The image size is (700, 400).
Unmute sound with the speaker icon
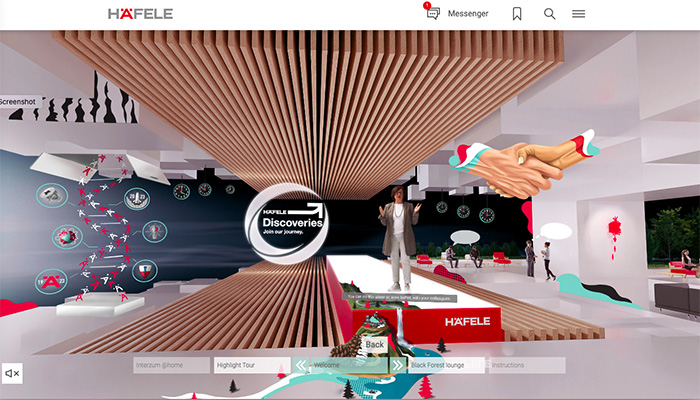pyautogui.click(x=12, y=373)
